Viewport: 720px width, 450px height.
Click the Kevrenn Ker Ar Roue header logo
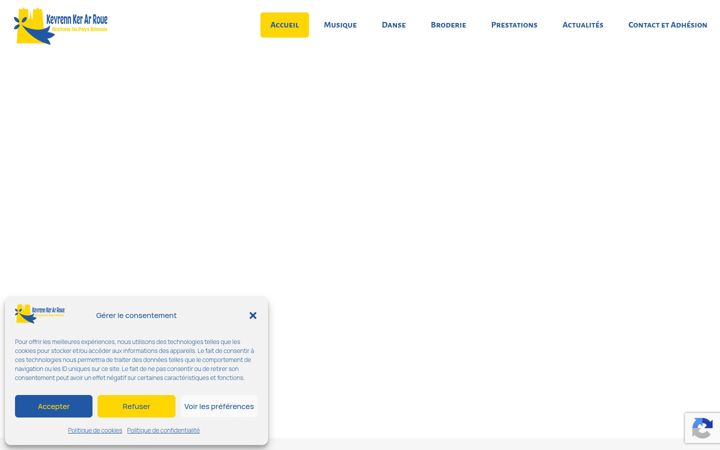(61, 26)
